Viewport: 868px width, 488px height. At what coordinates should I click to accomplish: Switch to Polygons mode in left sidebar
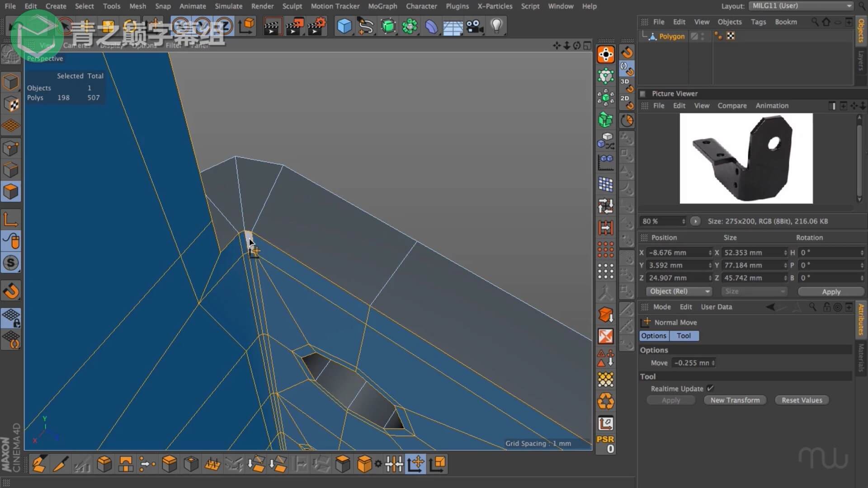[11, 192]
